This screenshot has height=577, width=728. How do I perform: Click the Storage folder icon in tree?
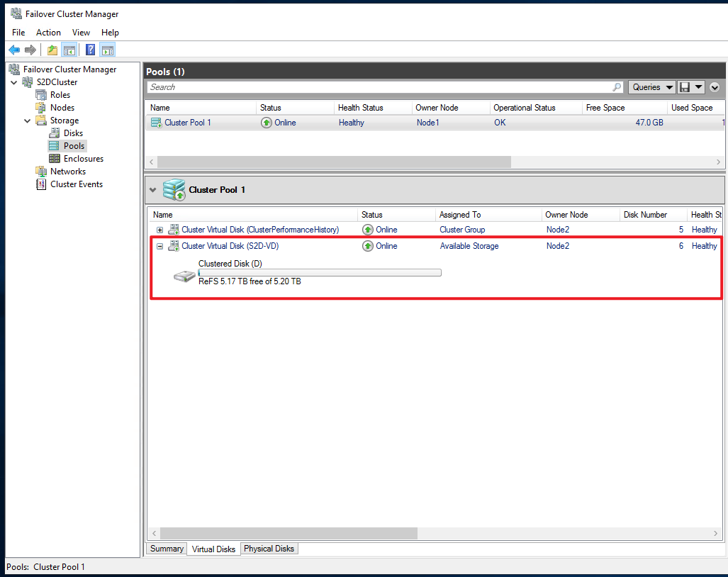pyautogui.click(x=41, y=121)
